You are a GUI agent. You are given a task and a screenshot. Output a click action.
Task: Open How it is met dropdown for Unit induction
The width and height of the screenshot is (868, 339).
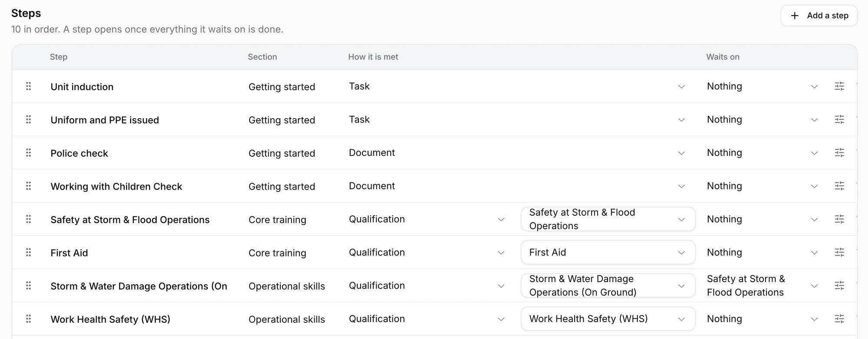[x=517, y=86]
